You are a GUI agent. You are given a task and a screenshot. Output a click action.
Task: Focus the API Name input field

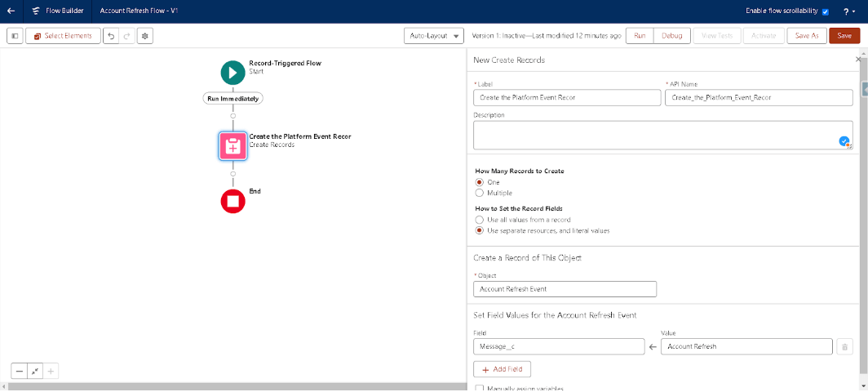point(759,97)
